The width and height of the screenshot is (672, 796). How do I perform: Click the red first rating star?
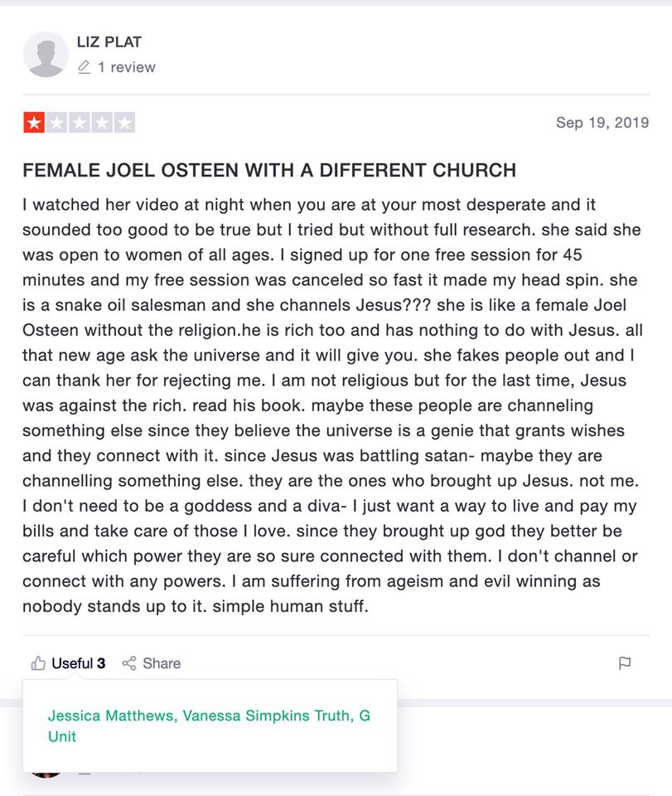point(34,124)
